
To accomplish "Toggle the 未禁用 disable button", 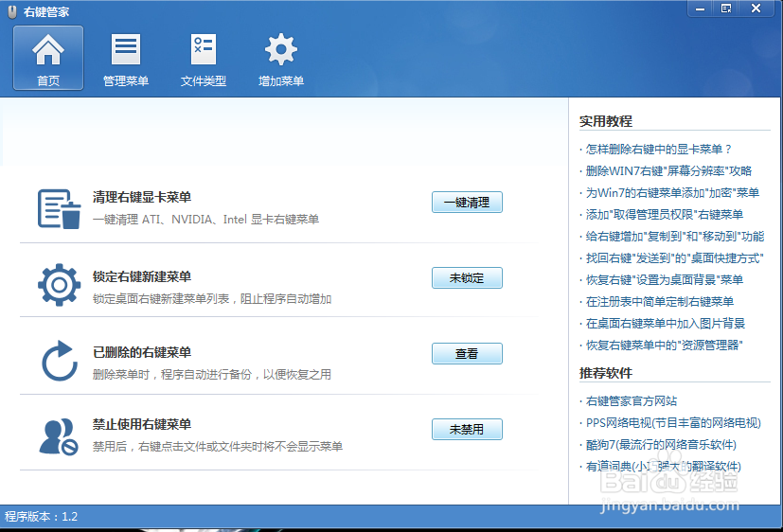I will pos(467,429).
